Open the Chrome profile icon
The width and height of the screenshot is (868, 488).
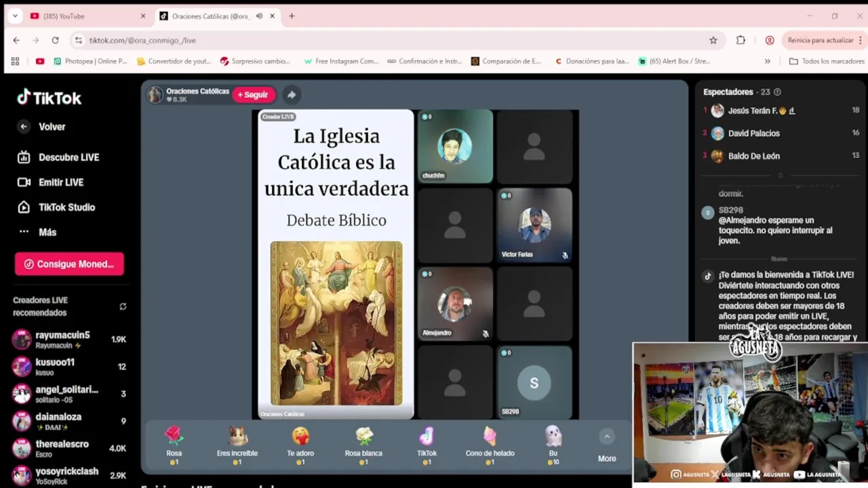click(770, 41)
